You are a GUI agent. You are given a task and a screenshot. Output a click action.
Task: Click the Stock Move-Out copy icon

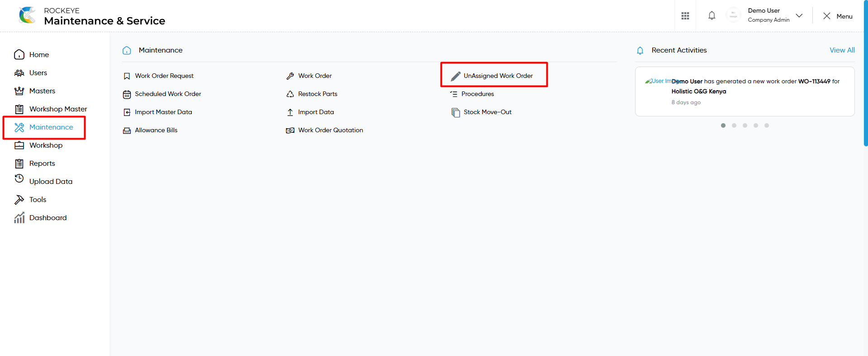pyautogui.click(x=455, y=112)
